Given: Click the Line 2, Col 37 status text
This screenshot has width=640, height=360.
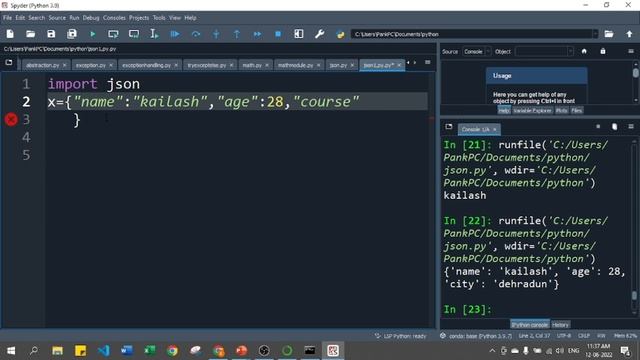Looking at the screenshot, I should tap(534, 336).
